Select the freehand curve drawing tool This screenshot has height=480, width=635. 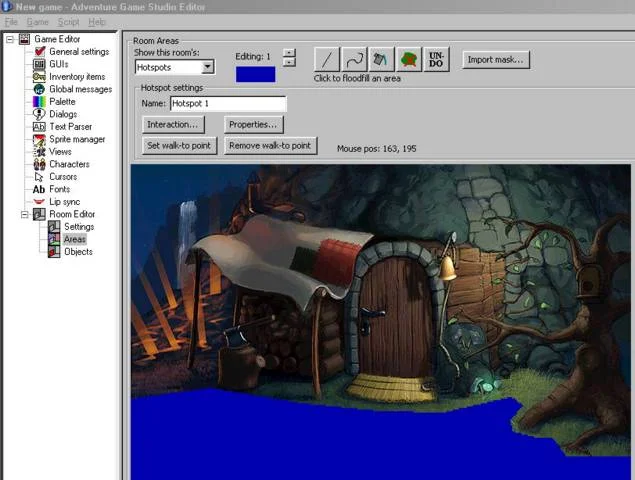pyautogui.click(x=354, y=60)
